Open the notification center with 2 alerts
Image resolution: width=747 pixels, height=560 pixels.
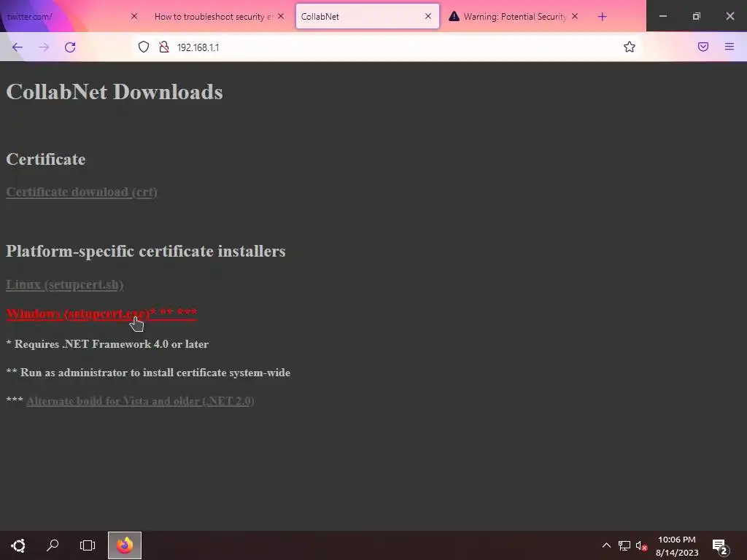click(720, 546)
